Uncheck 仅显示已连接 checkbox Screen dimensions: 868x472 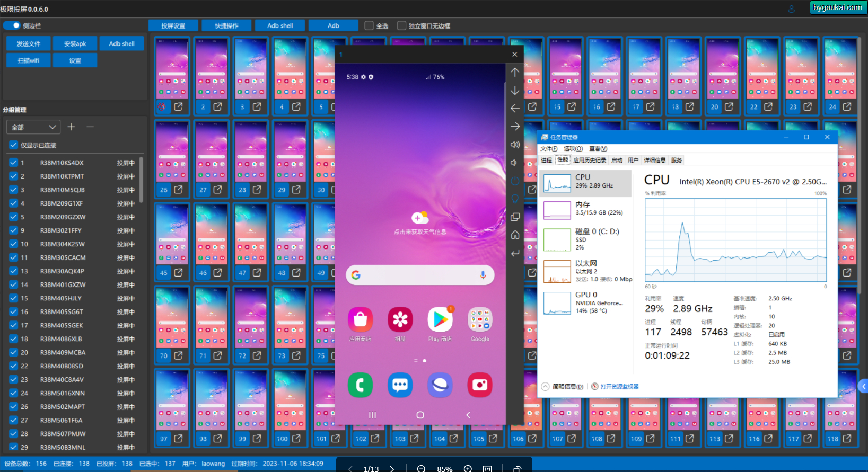[13, 145]
